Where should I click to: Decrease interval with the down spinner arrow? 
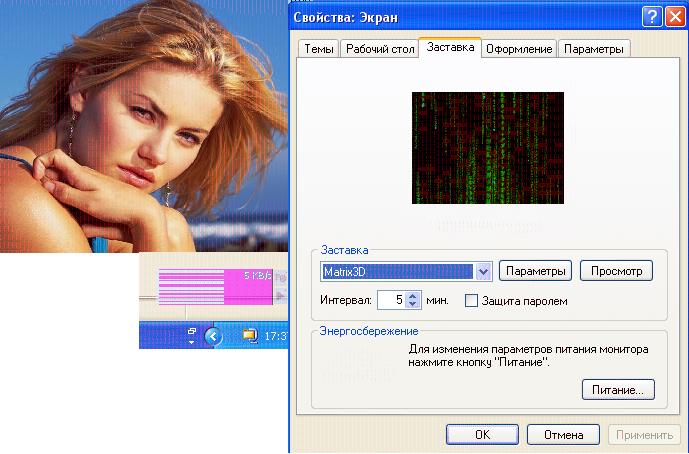[413, 305]
